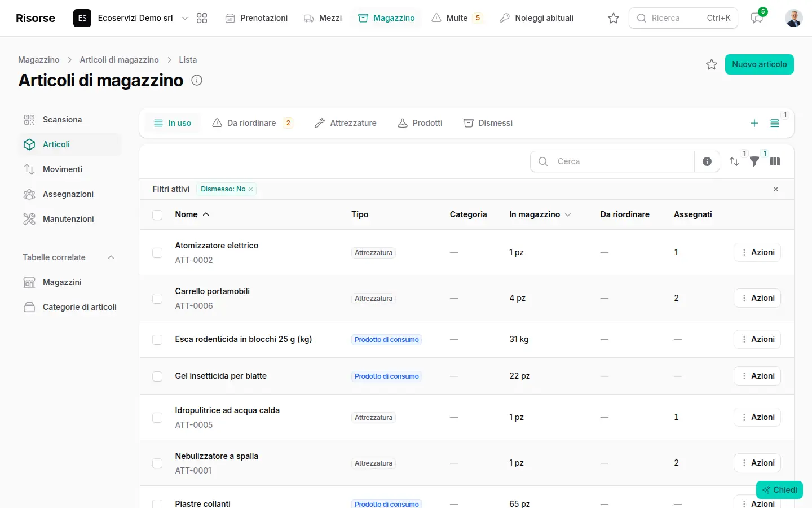Check the Carrello portamobili row checkbox
This screenshot has height=508, width=812.
pyautogui.click(x=157, y=299)
